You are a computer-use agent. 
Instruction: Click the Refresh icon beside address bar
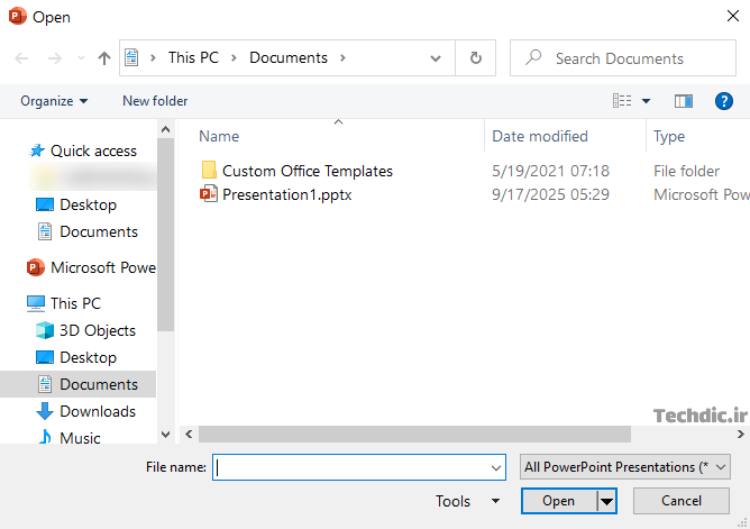476,58
